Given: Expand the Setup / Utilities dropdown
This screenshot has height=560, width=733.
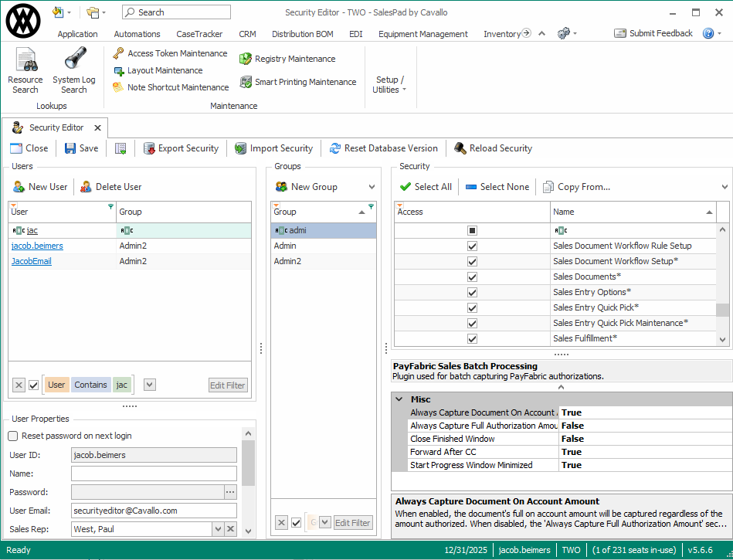Looking at the screenshot, I should pos(390,84).
